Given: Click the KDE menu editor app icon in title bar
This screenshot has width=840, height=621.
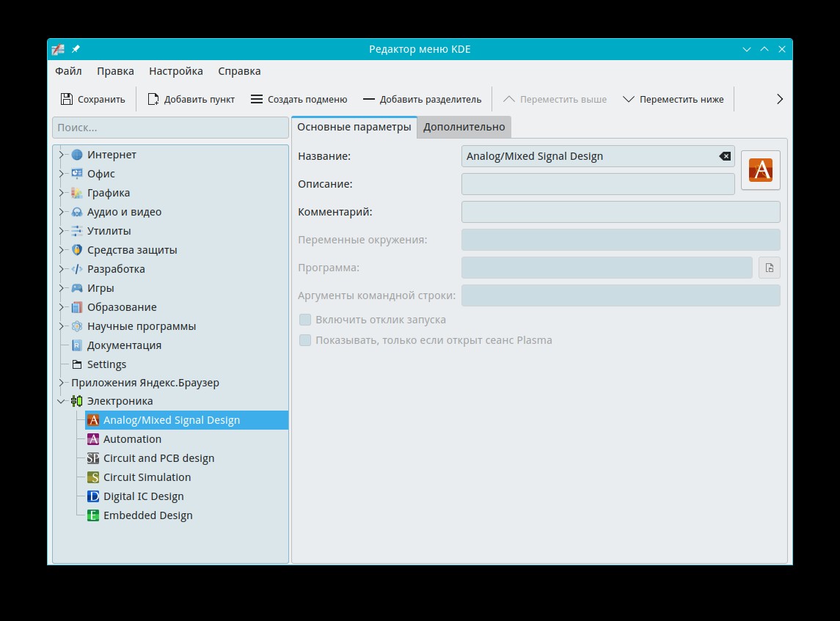Looking at the screenshot, I should coord(58,49).
